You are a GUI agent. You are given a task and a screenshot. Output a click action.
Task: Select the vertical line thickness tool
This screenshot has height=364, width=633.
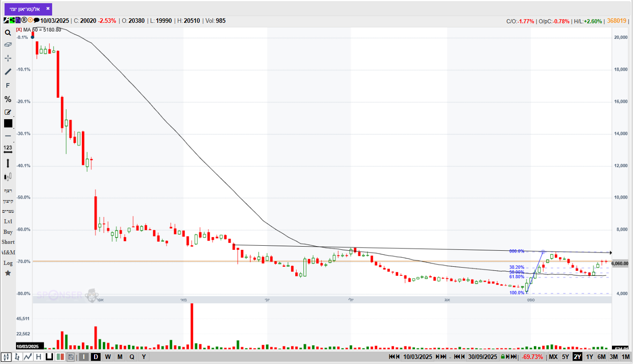pos(8,163)
